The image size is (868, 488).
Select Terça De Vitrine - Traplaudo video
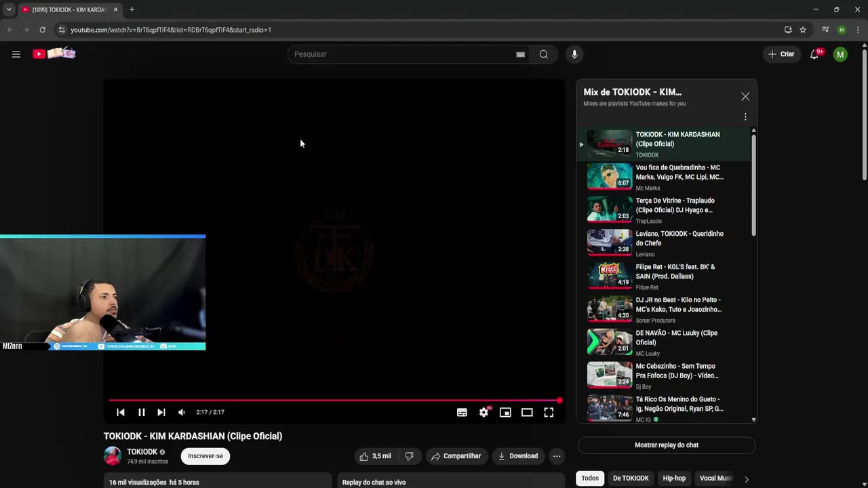point(665,210)
